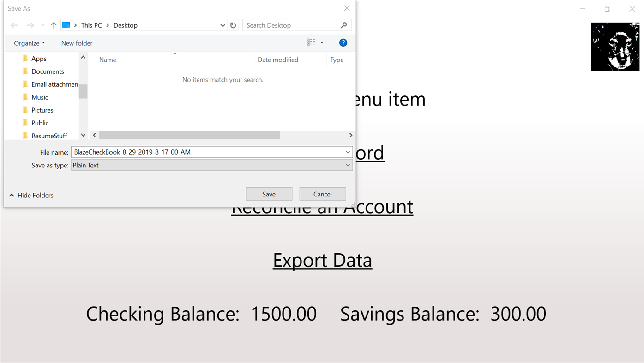Click the back navigation arrow
This screenshot has width=644, height=363.
pos(14,25)
